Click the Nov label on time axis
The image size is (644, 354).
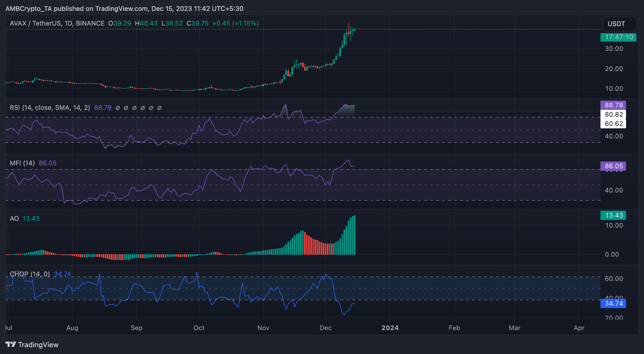[x=263, y=328]
